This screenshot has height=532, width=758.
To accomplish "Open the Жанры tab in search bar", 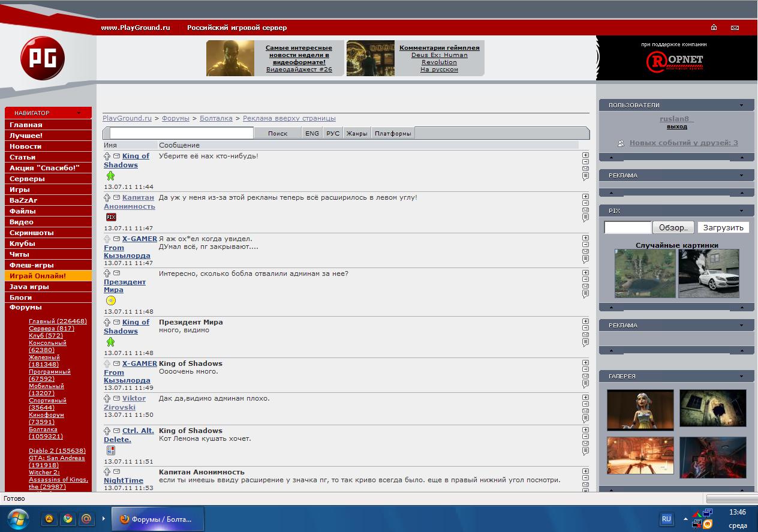I will click(356, 133).
